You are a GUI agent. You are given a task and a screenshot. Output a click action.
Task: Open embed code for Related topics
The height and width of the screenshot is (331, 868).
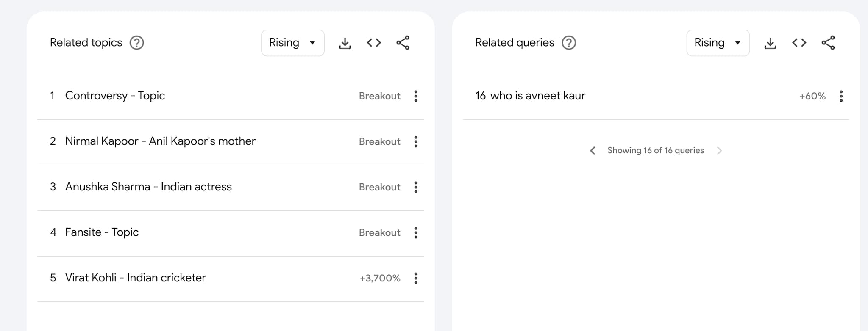(374, 43)
